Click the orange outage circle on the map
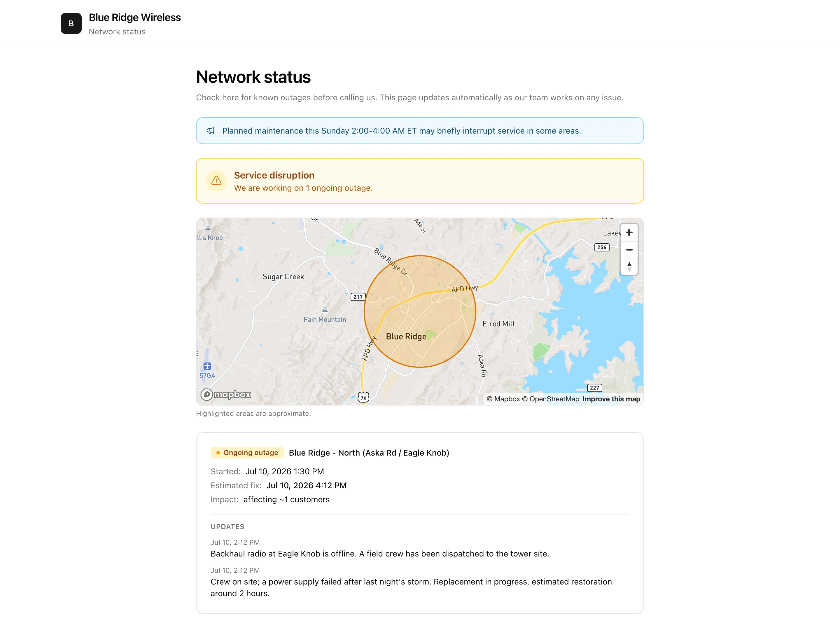Viewport: 840px width, 630px height. (x=420, y=311)
